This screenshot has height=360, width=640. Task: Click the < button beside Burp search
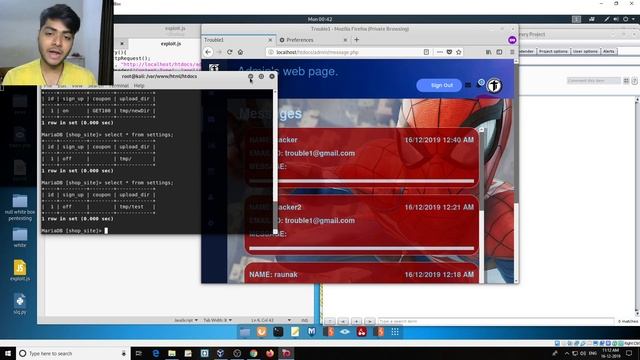(x=343, y=321)
